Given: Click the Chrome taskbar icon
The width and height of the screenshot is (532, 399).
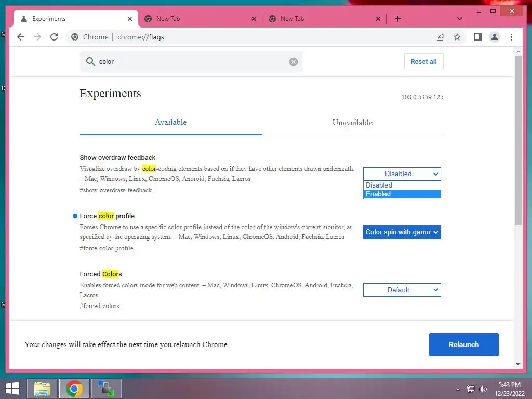Looking at the screenshot, I should (x=74, y=389).
